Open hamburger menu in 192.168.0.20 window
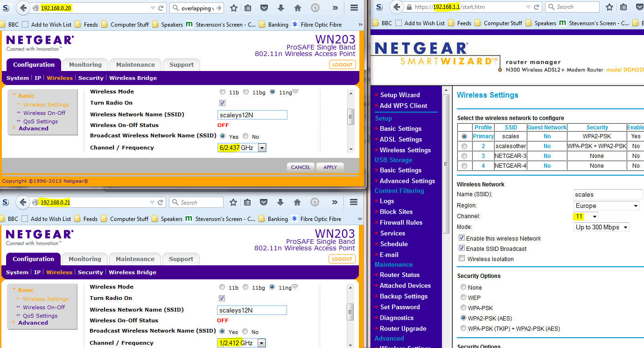 354,8
